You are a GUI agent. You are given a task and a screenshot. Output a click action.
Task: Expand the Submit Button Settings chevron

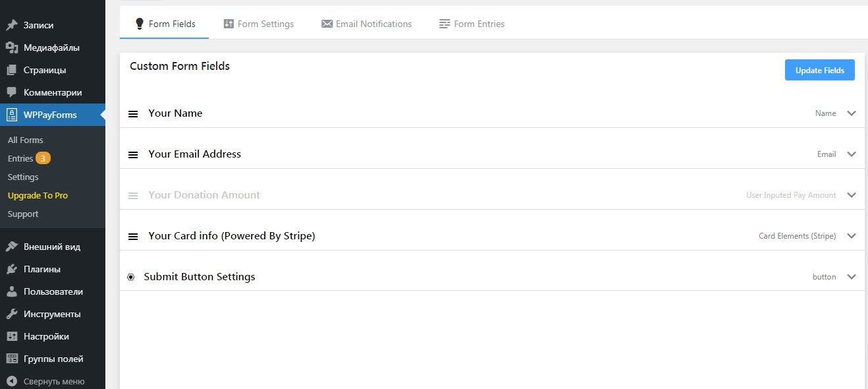pos(852,277)
